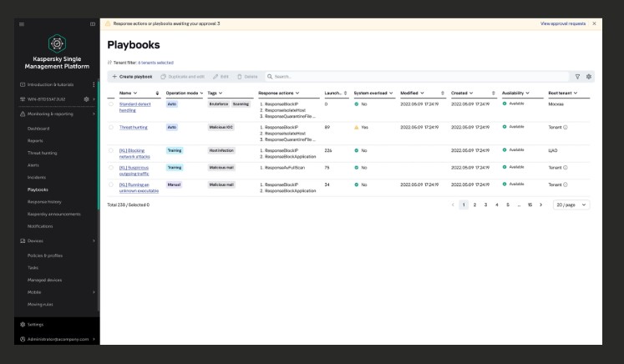Open table column settings gear

coord(588,76)
